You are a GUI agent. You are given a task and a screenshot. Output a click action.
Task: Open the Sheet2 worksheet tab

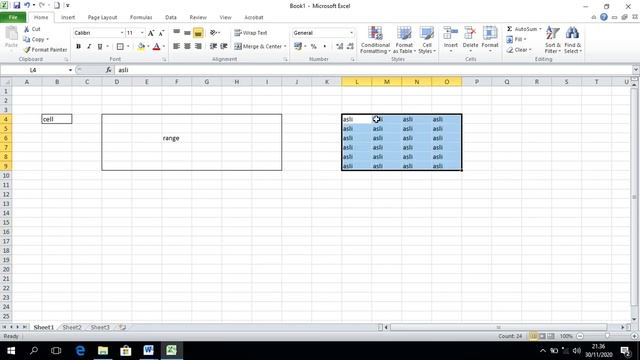[72, 327]
